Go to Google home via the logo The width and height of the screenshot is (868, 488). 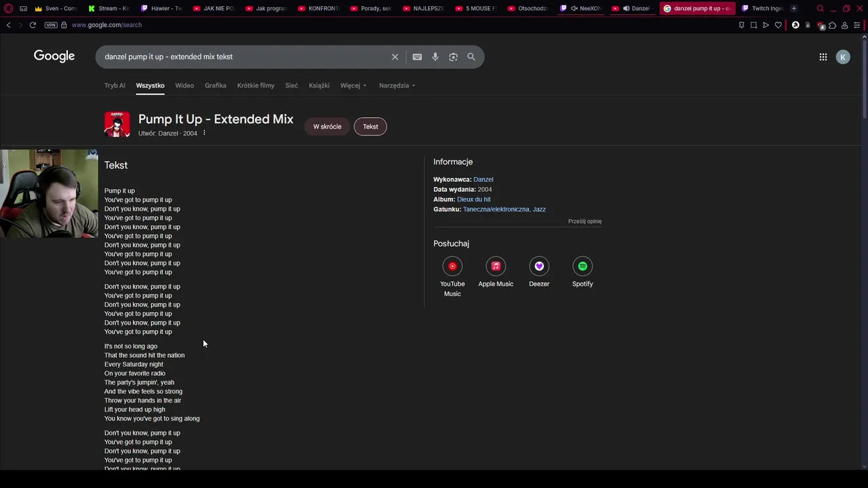(54, 56)
